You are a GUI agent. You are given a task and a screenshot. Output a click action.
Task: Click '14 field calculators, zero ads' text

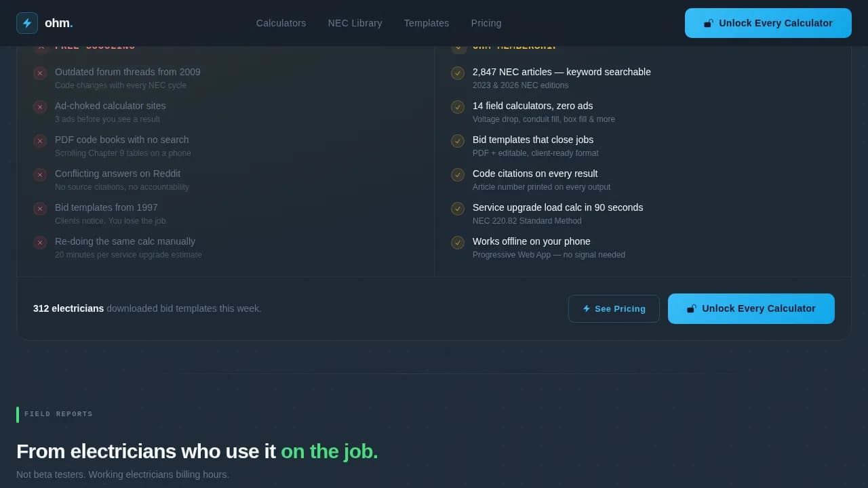tap(532, 106)
